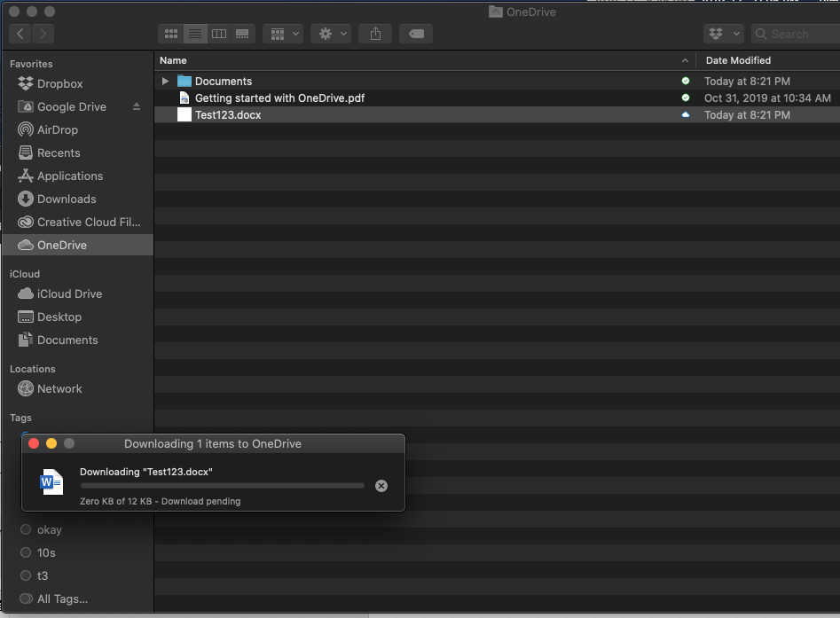Minimize the Downloading items dialog
The width and height of the screenshot is (840, 618).
(51, 443)
